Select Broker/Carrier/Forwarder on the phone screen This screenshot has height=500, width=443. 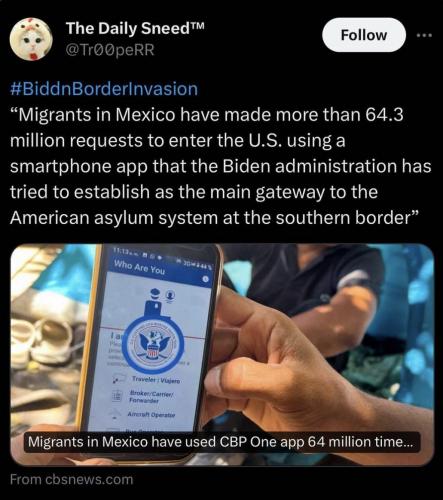point(151,397)
